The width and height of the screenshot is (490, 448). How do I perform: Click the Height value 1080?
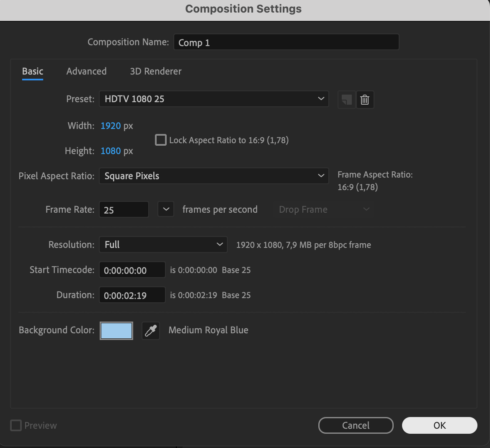point(110,151)
